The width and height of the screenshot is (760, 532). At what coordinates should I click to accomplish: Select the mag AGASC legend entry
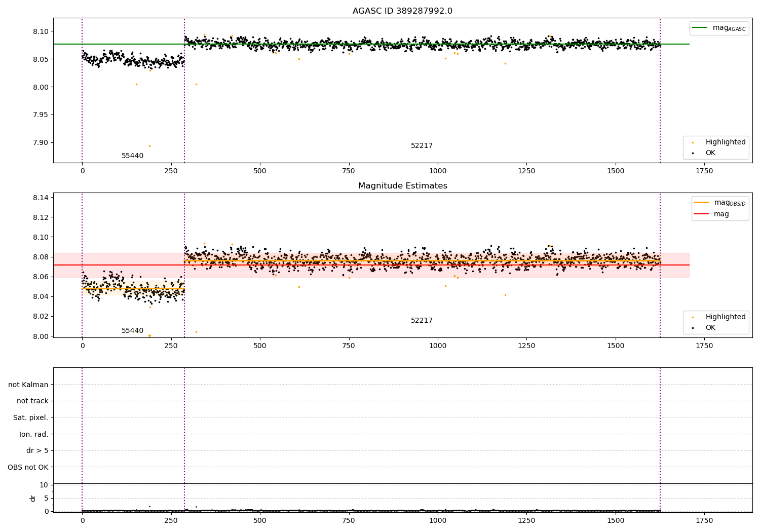(719, 28)
